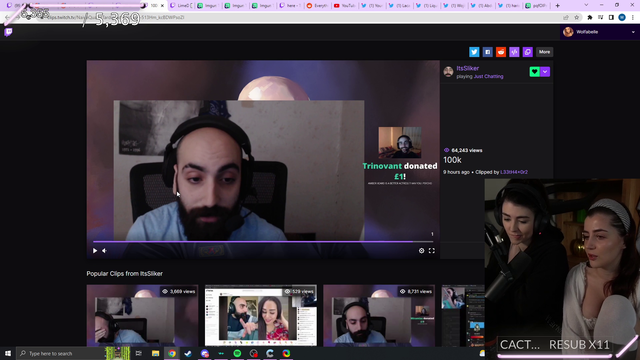Click the video progress seek bar

tap(263, 242)
